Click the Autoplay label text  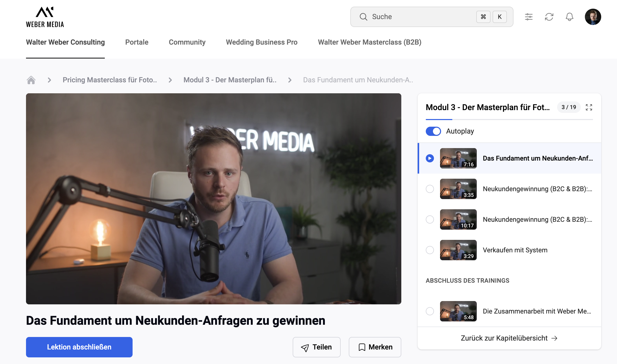pos(460,131)
